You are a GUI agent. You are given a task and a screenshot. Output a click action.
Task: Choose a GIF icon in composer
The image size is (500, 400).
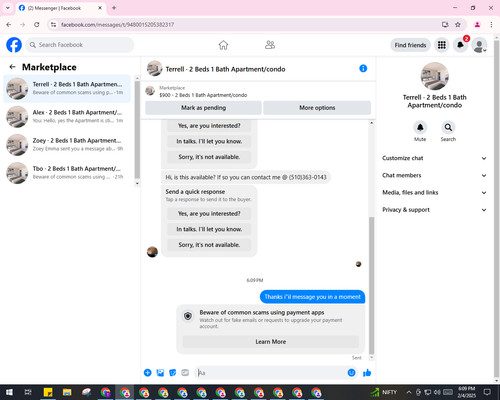pyautogui.click(x=185, y=373)
